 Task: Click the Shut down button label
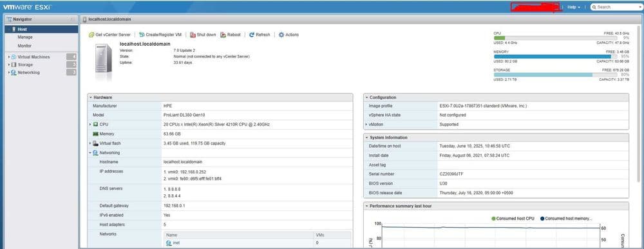206,35
